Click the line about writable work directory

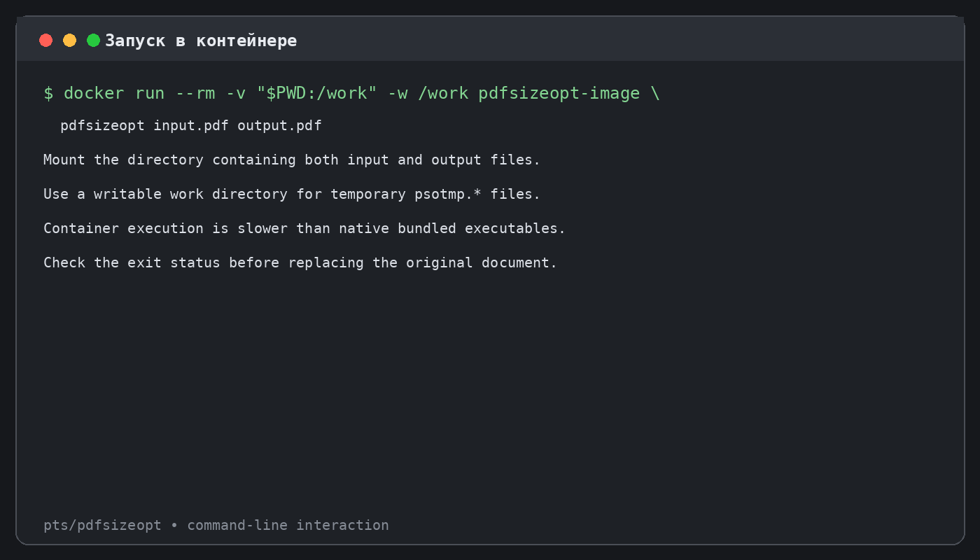coord(292,194)
